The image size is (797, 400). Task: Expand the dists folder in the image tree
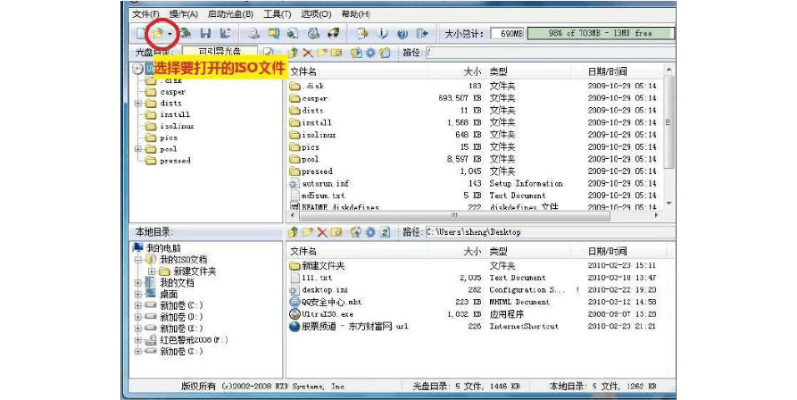(x=138, y=103)
